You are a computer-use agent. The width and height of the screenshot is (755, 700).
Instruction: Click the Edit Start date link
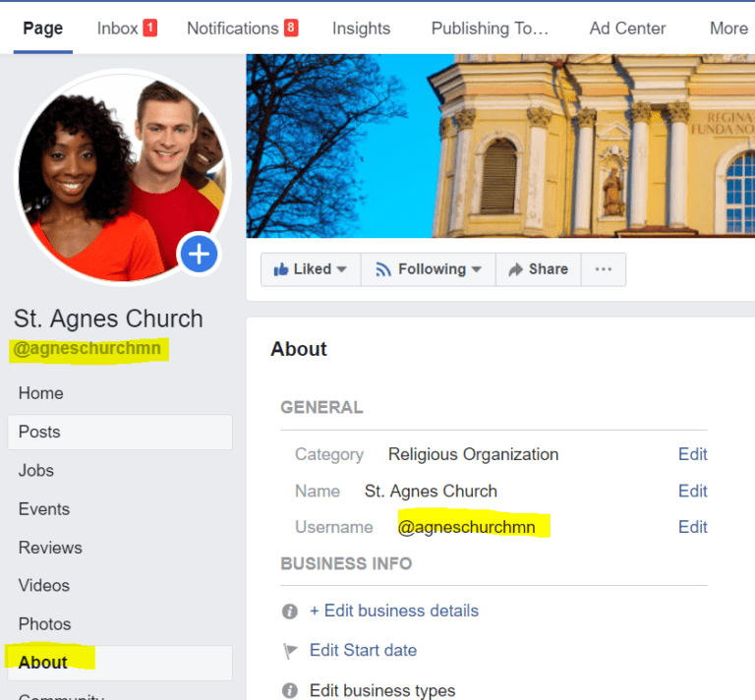point(363,651)
